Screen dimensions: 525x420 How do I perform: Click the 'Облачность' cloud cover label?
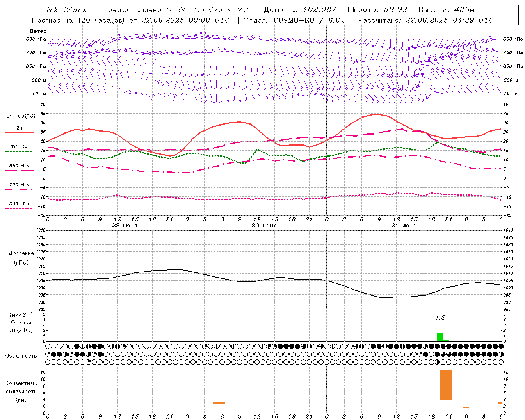coord(21,356)
